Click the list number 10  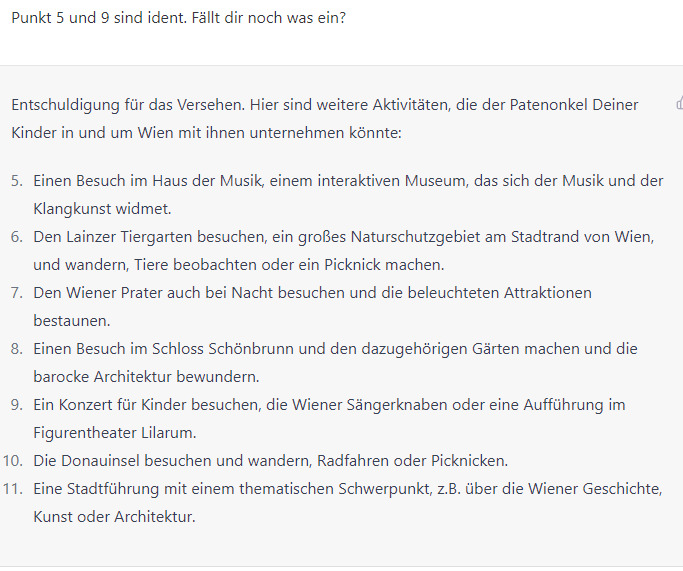click(12, 461)
